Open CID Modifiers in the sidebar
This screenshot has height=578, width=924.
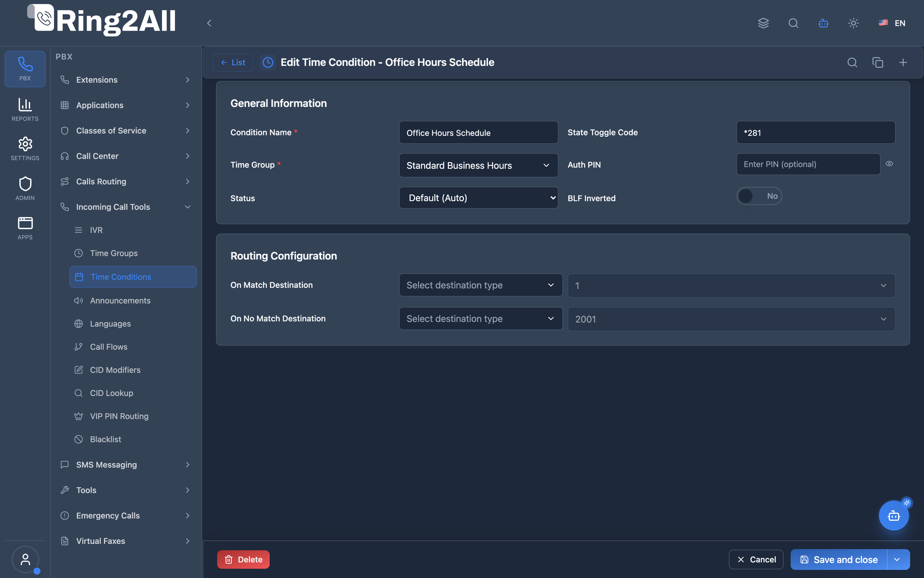133,370
